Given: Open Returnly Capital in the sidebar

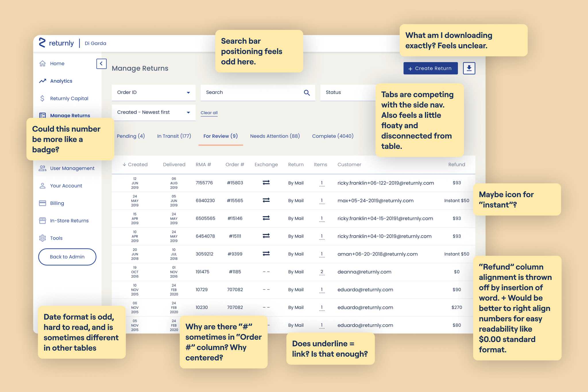Looking at the screenshot, I should tap(69, 99).
